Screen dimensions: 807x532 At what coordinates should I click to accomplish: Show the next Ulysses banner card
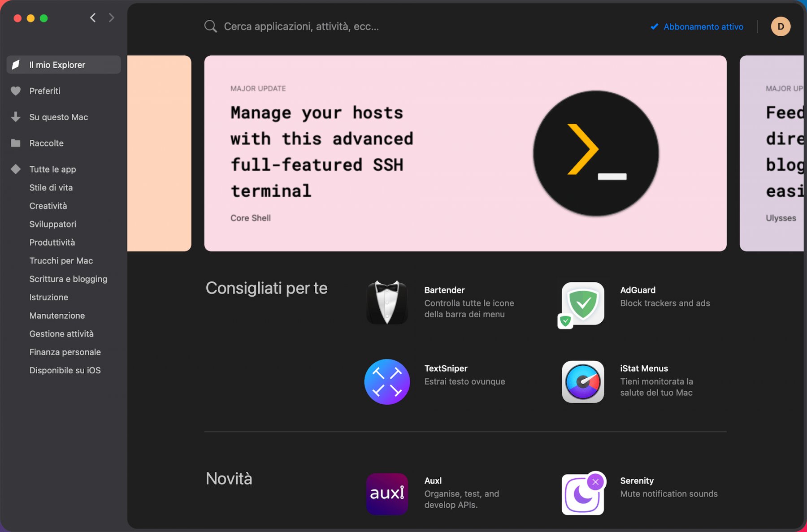click(772, 153)
